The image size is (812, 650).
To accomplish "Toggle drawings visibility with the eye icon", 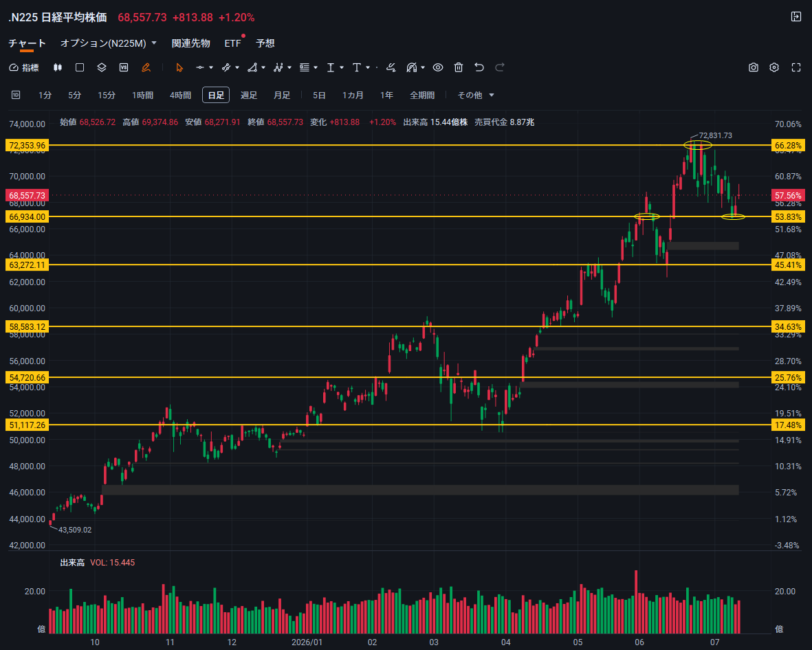I will point(438,67).
